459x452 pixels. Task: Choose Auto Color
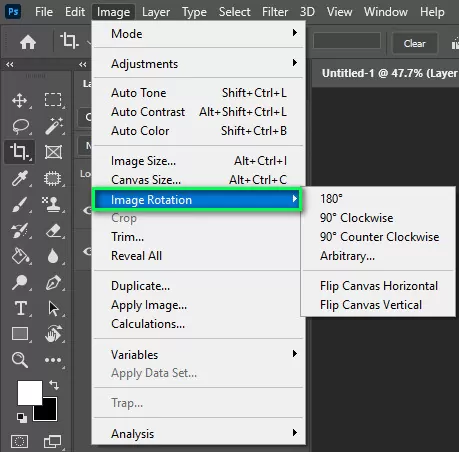pos(199,131)
